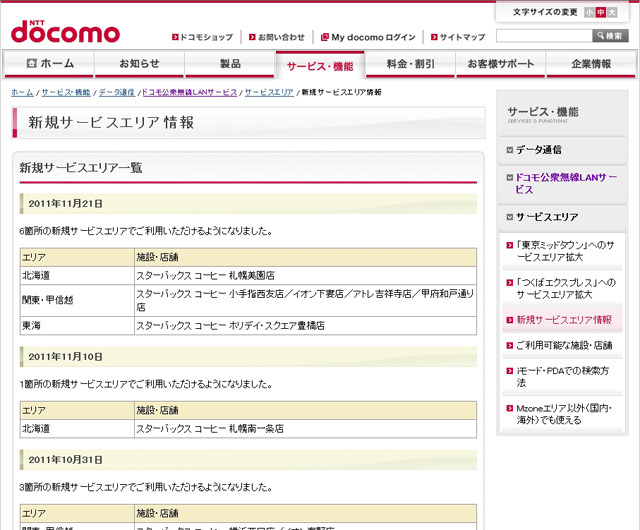Click the ホリデイ・スクエア豊橋店 cell
Image resolution: width=640 pixels, height=530 pixels.
(x=305, y=325)
